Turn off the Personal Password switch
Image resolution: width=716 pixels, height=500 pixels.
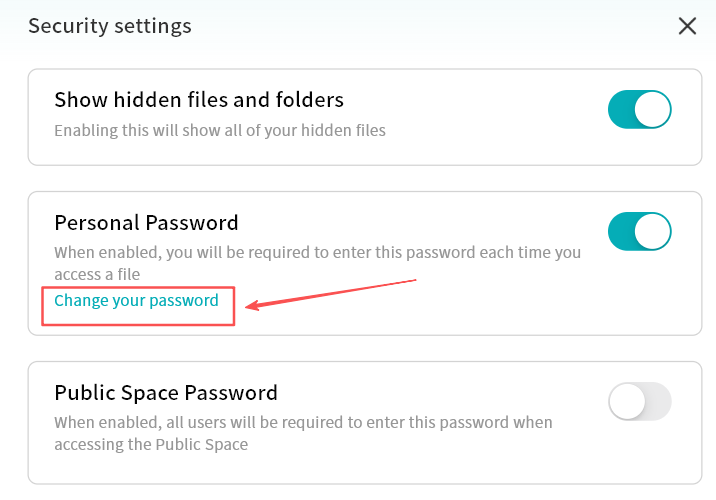(639, 231)
